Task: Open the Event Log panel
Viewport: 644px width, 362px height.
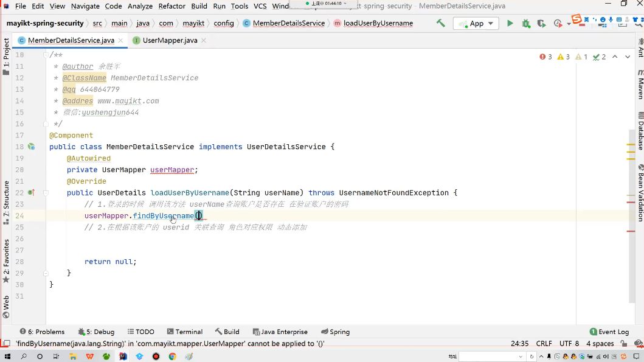Action: [609, 332]
